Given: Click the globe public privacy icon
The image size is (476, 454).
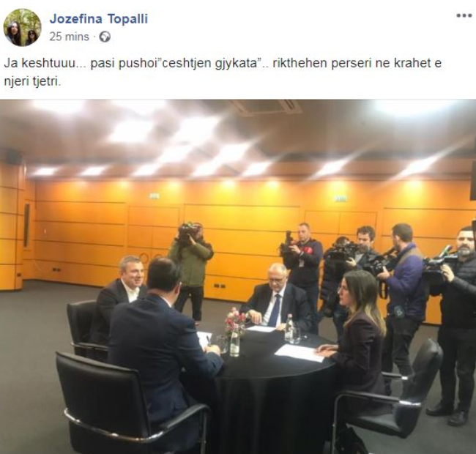Looking at the screenshot, I should click(105, 37).
